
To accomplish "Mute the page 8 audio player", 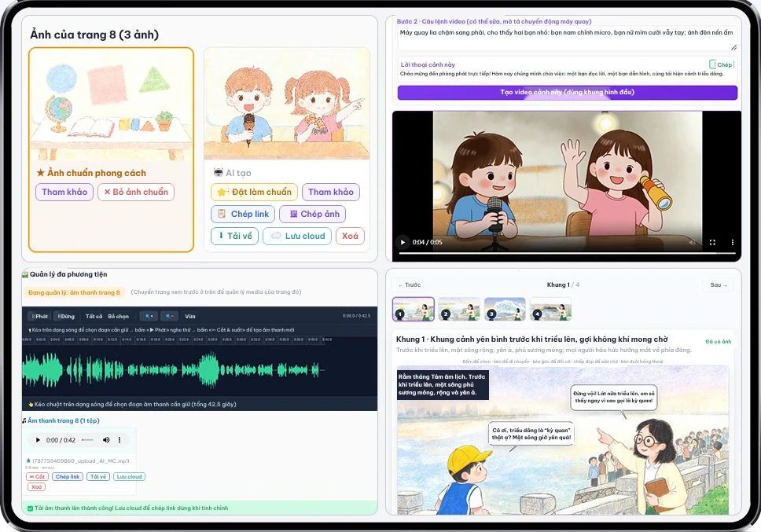I will (x=106, y=440).
